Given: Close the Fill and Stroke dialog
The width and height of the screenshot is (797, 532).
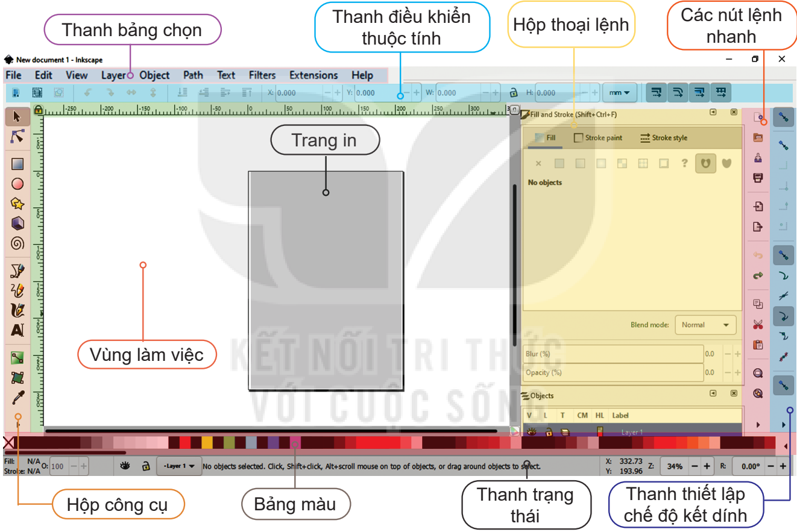Looking at the screenshot, I should pos(734,112).
